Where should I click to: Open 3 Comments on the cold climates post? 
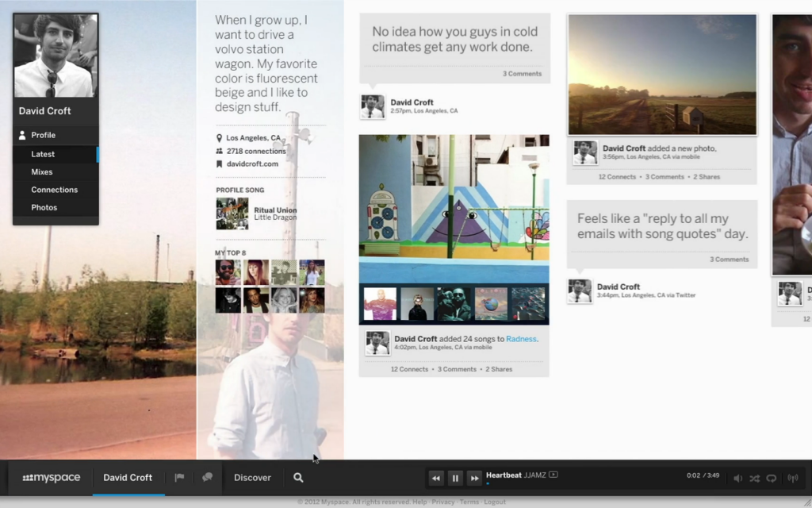click(x=522, y=74)
